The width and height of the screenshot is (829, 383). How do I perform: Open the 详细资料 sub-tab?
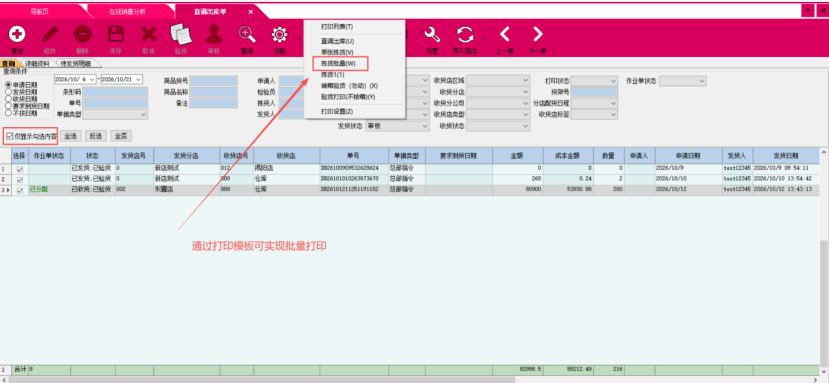coord(37,63)
